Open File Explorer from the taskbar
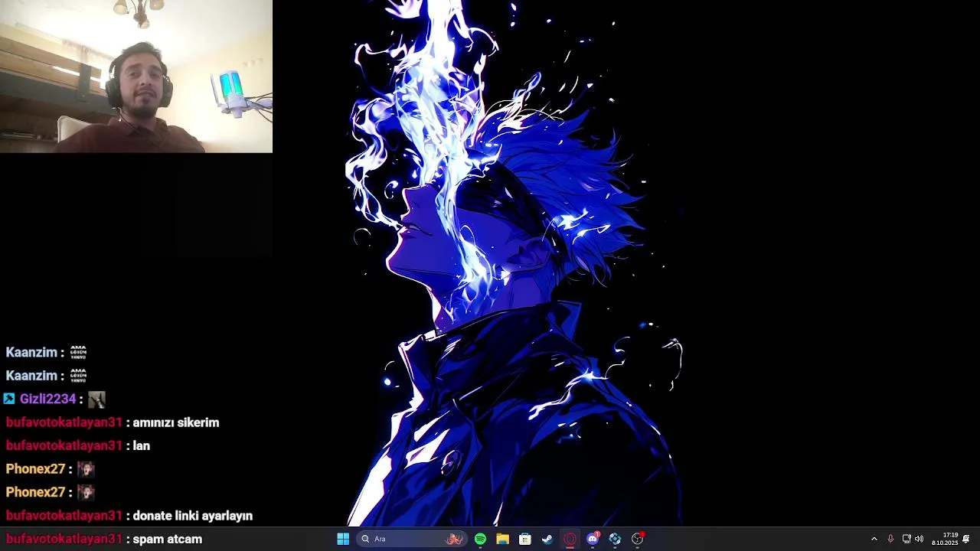The image size is (980, 551). pyautogui.click(x=502, y=539)
